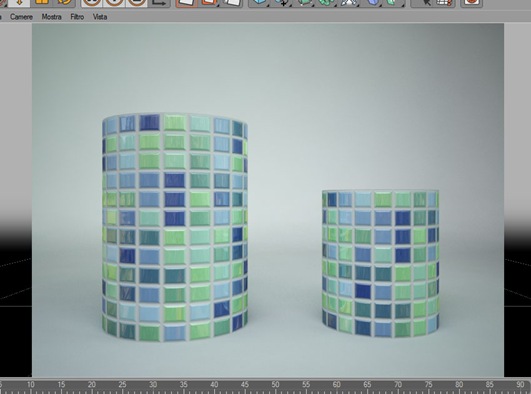This screenshot has width=531, height=394.
Task: Render the active view
Action: point(187,3)
